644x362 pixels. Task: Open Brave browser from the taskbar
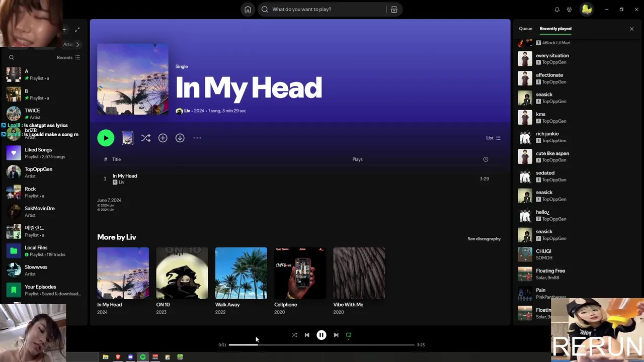click(118, 357)
